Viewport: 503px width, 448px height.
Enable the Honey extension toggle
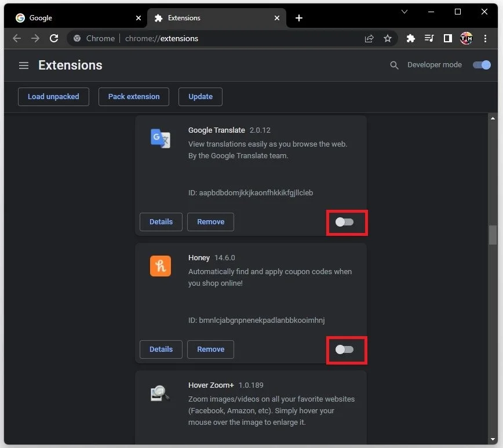pos(344,349)
